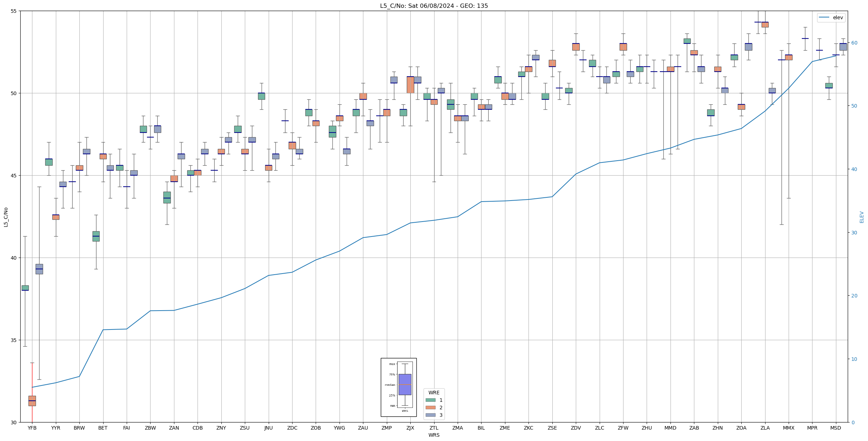Select the 'elev' line legend entry
This screenshot has height=441, width=868.
coord(831,17)
